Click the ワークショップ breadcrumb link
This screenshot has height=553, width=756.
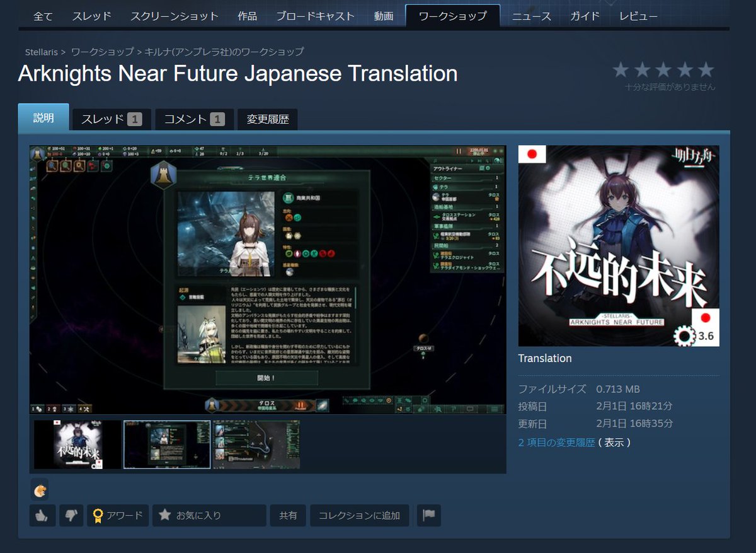[x=102, y=52]
